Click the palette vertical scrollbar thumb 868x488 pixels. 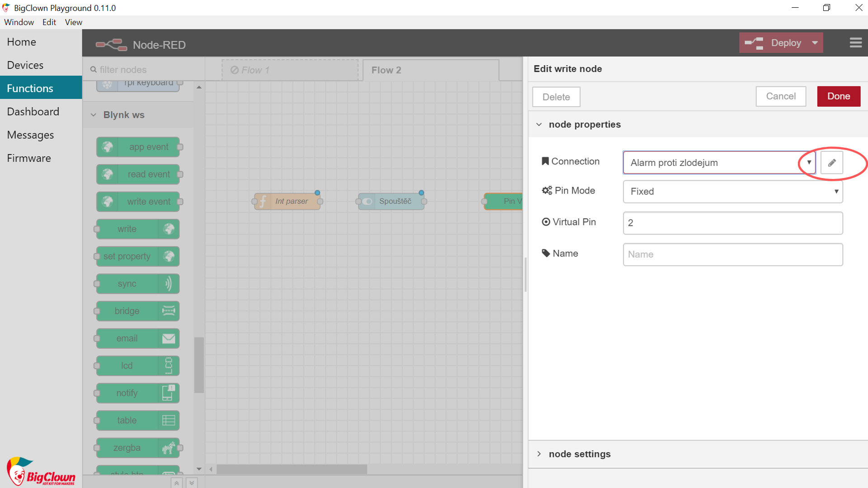point(199,365)
